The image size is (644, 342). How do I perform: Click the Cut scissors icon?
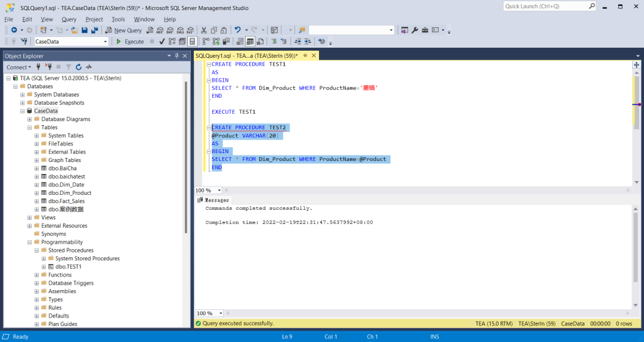click(x=203, y=30)
